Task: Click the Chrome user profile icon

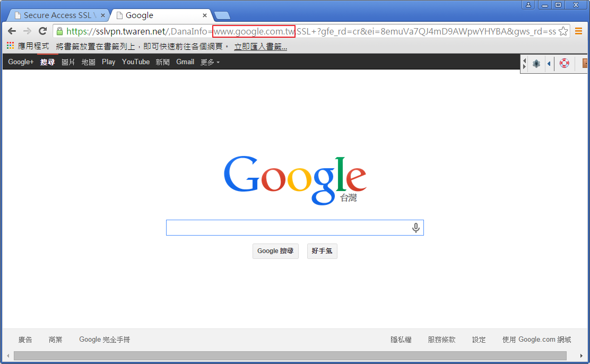Action: click(528, 5)
